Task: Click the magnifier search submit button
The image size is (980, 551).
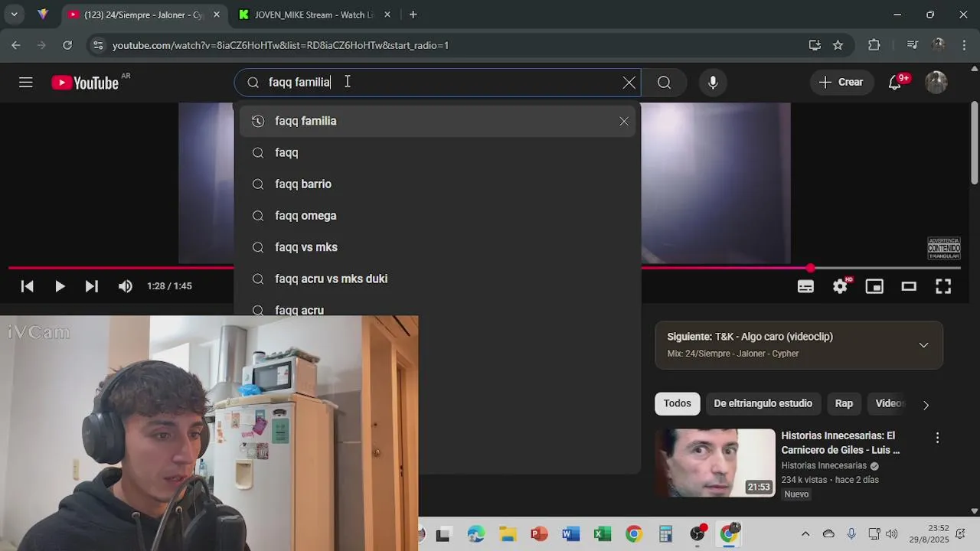Action: 664,83
